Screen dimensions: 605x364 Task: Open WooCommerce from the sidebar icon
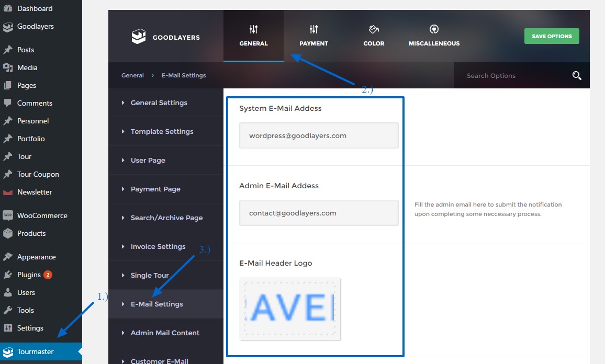click(8, 215)
